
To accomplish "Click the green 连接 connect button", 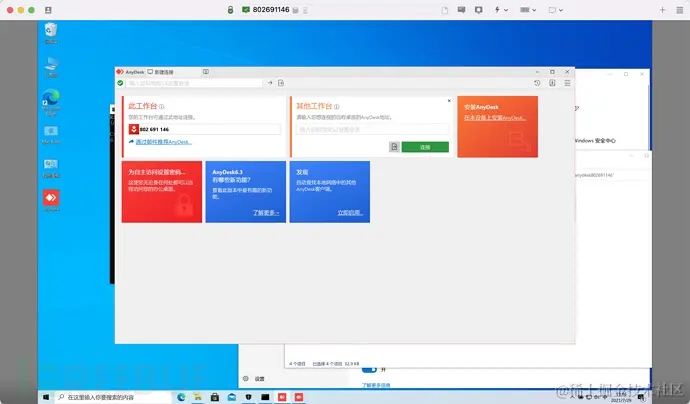I will click(x=425, y=147).
